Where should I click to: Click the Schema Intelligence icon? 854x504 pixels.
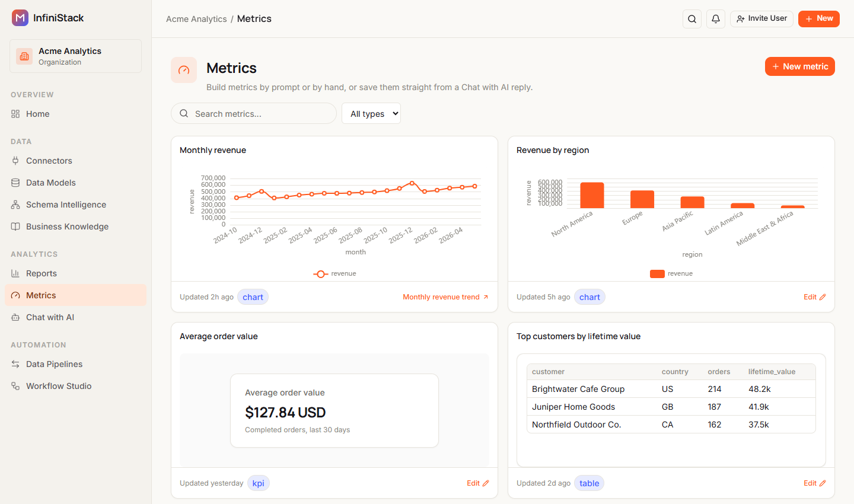pos(15,205)
